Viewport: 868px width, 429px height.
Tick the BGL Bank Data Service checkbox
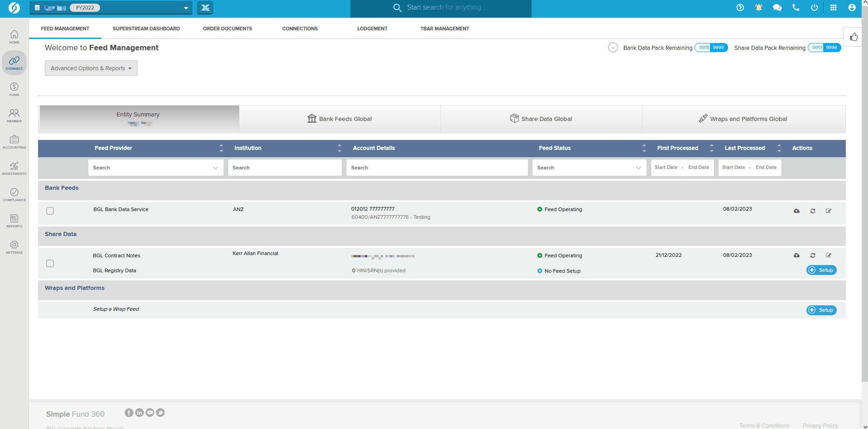[50, 211]
